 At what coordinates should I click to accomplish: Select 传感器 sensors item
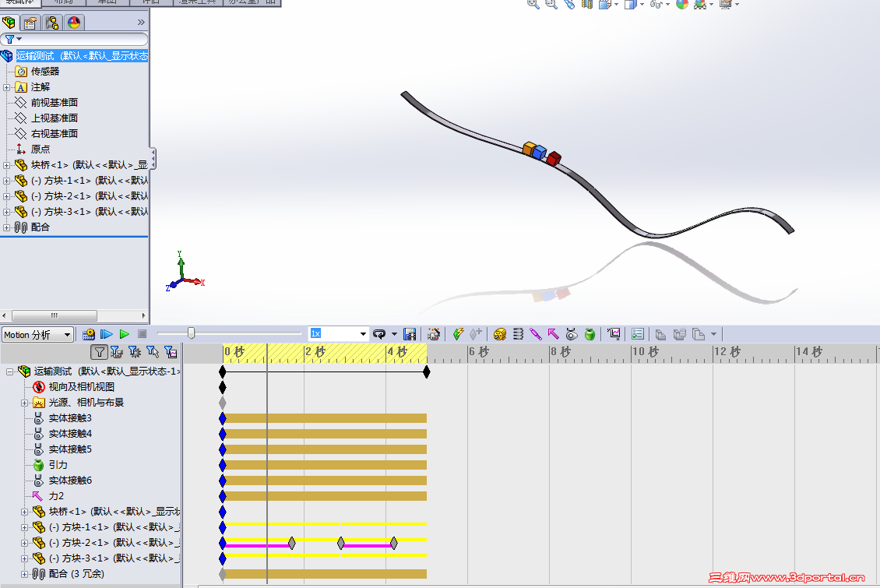[x=45, y=71]
